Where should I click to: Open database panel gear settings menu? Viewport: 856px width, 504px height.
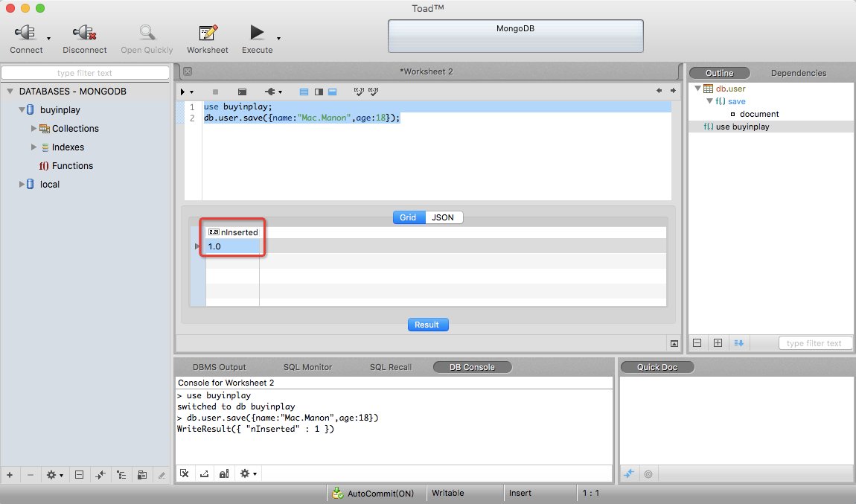(54, 475)
